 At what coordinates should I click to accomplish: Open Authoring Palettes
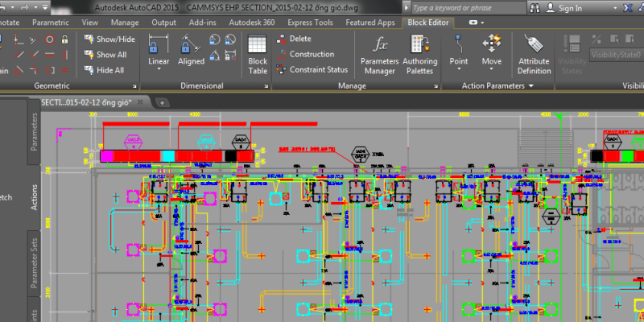pos(419,54)
